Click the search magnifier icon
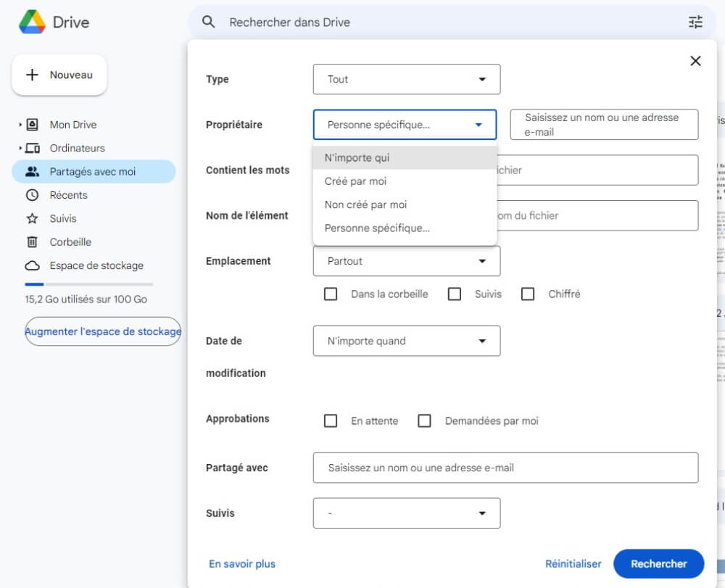This screenshot has width=725, height=588. pos(208,22)
